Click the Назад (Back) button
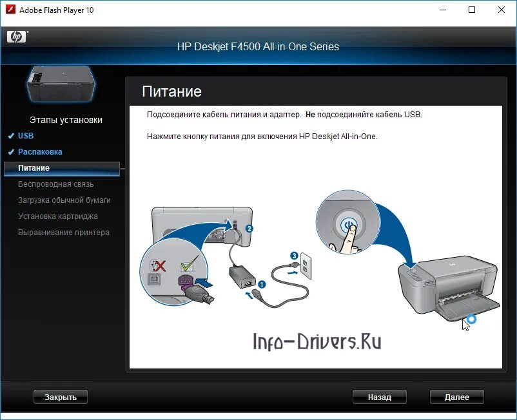 380,397
